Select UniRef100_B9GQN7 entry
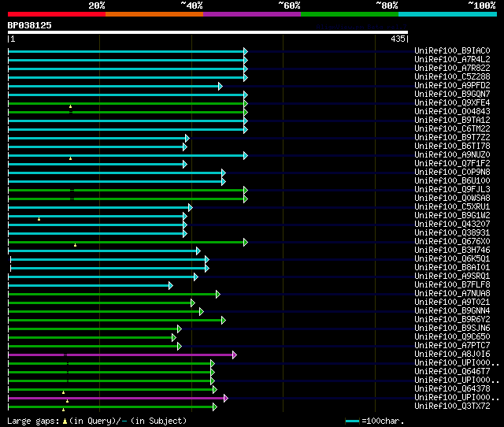This screenshot has width=504, height=427. (x=452, y=95)
